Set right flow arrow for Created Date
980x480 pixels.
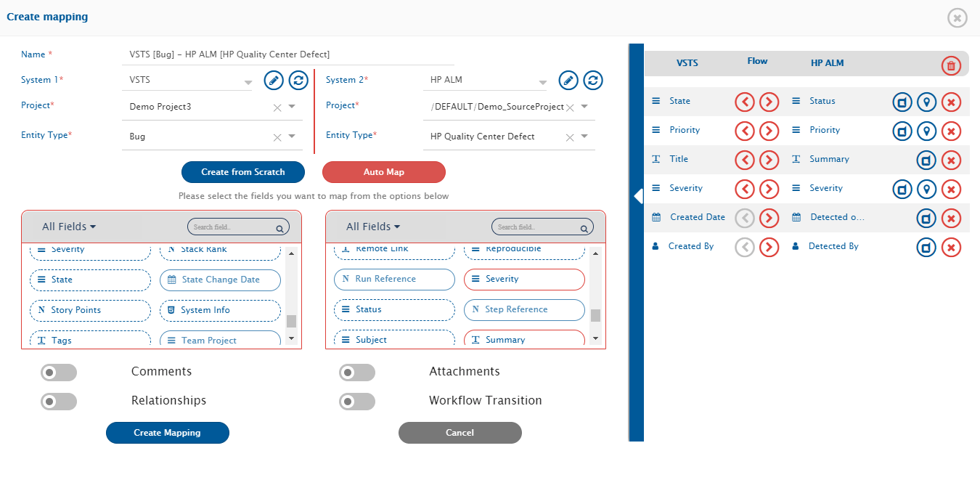(x=769, y=218)
